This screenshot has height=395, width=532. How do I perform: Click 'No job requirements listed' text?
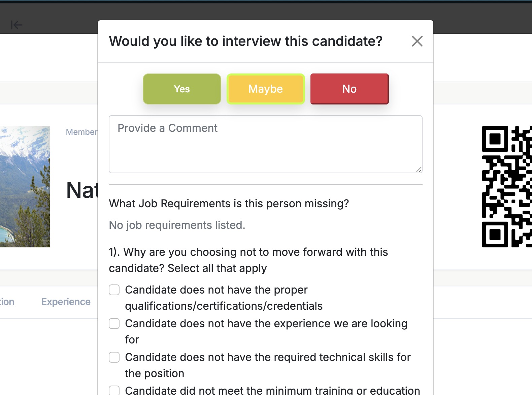pyautogui.click(x=176, y=225)
